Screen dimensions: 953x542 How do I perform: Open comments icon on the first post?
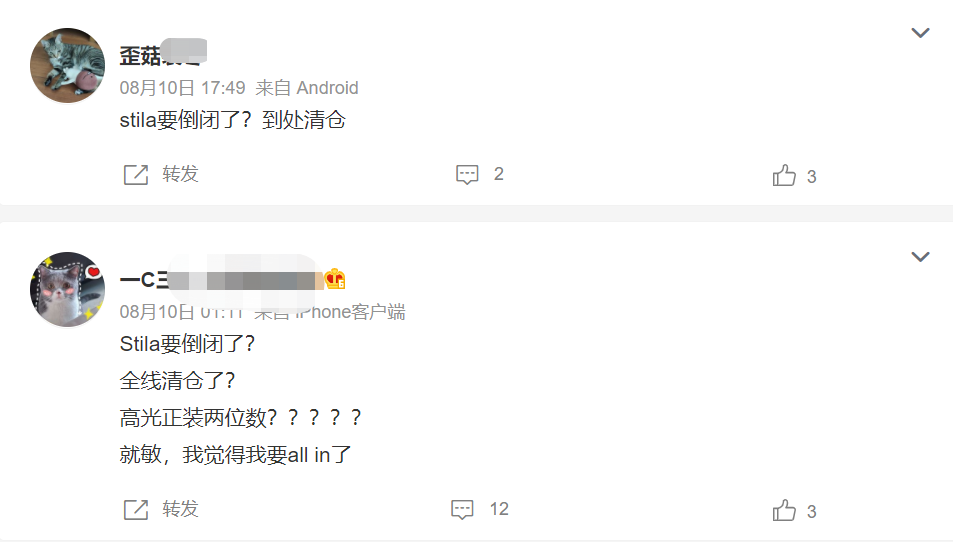(467, 174)
